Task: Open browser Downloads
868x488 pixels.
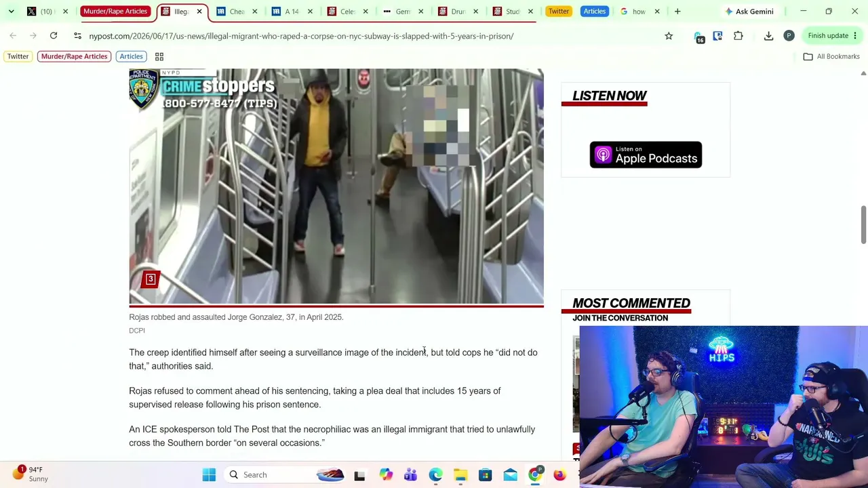Action: [x=768, y=36]
